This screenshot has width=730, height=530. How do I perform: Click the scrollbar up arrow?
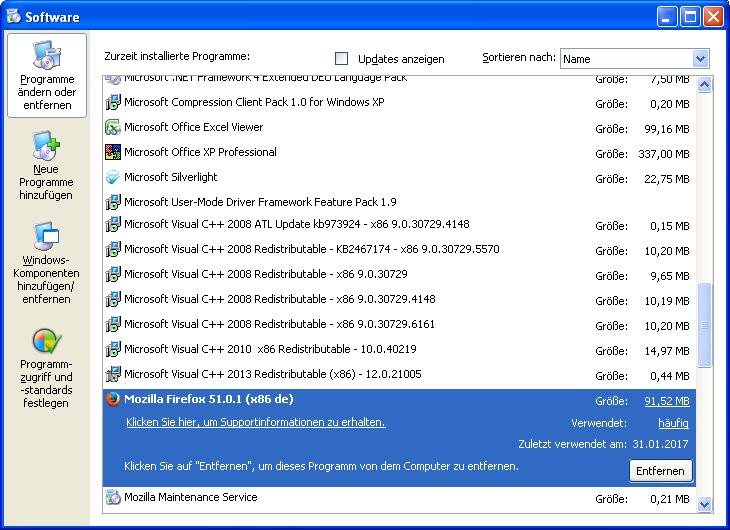click(x=704, y=85)
